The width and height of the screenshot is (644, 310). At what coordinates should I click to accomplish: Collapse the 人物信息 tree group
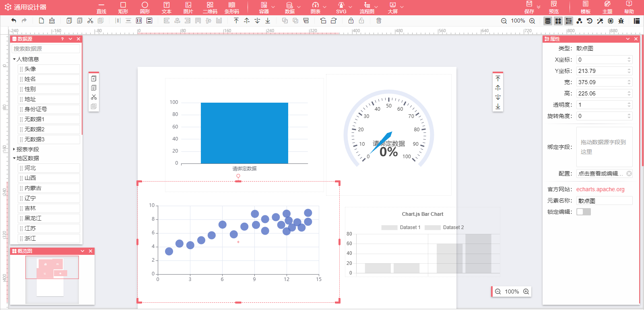14,59
